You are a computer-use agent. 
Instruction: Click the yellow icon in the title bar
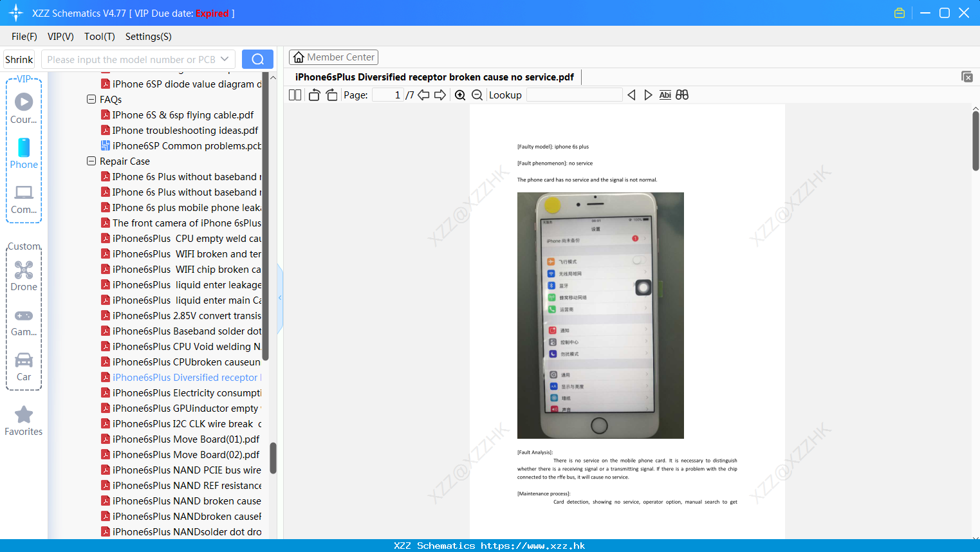(900, 13)
